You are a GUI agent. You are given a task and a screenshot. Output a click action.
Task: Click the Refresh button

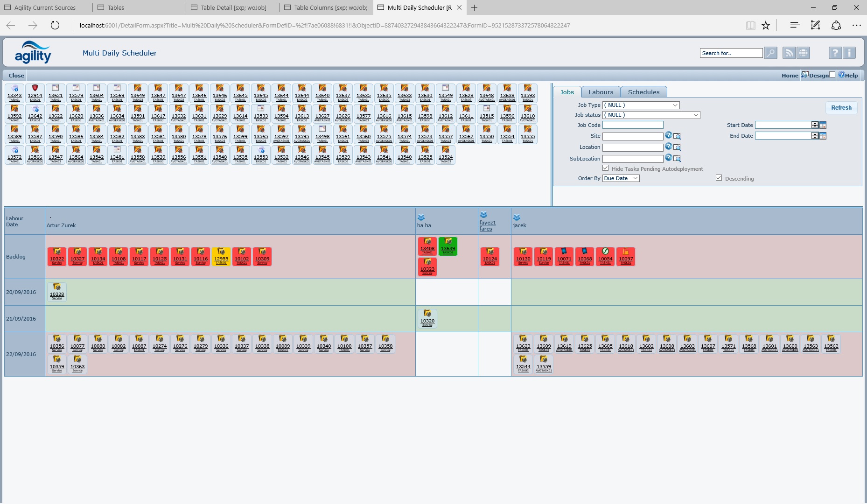tap(841, 108)
